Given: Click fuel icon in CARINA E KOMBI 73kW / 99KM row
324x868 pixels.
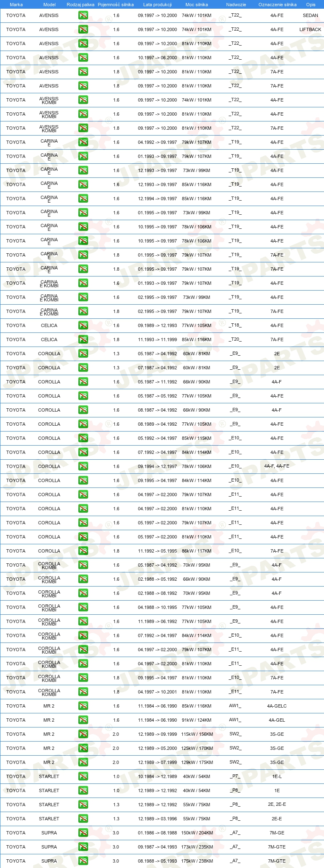Looking at the screenshot, I should click(83, 297).
